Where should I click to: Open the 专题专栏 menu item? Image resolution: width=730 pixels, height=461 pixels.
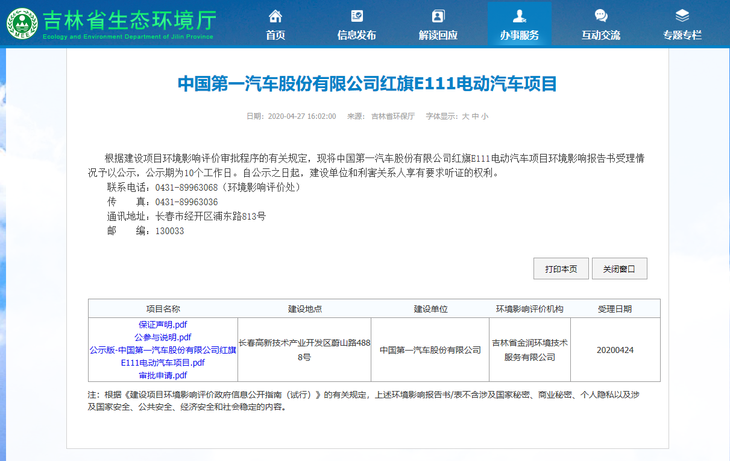(682, 35)
